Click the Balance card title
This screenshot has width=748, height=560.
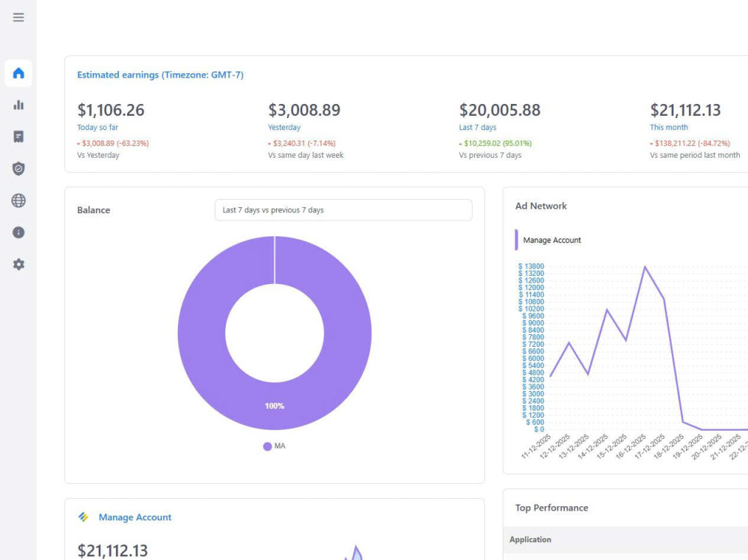93,210
